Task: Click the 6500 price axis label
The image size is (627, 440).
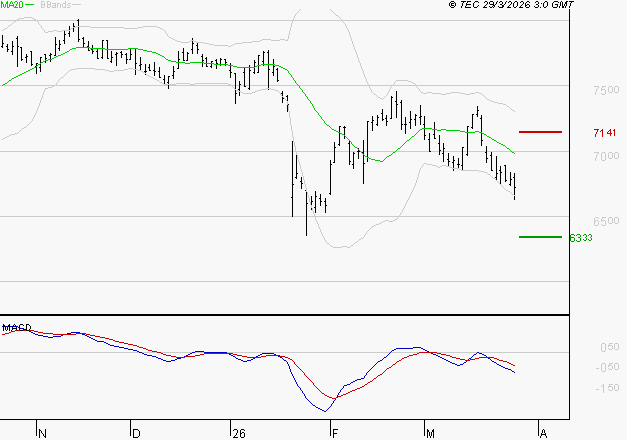Action: pyautogui.click(x=606, y=221)
